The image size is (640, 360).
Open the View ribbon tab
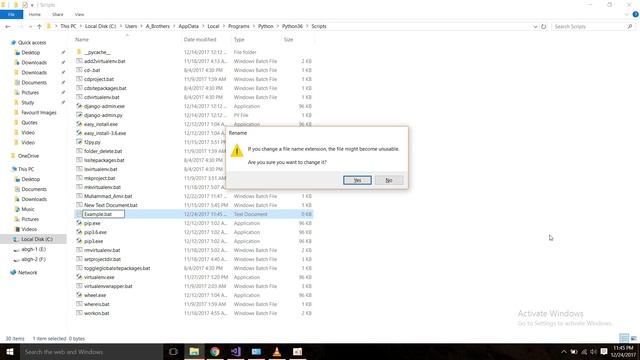(x=79, y=14)
